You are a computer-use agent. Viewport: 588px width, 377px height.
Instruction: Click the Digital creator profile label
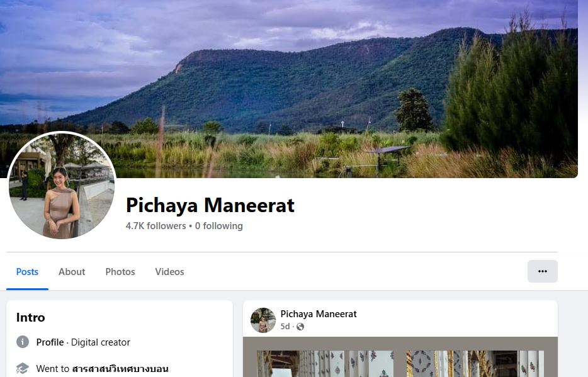pos(101,342)
